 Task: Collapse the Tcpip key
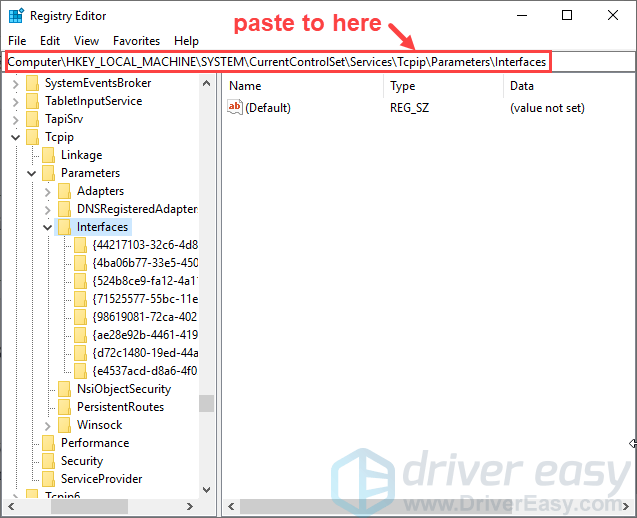[15, 137]
